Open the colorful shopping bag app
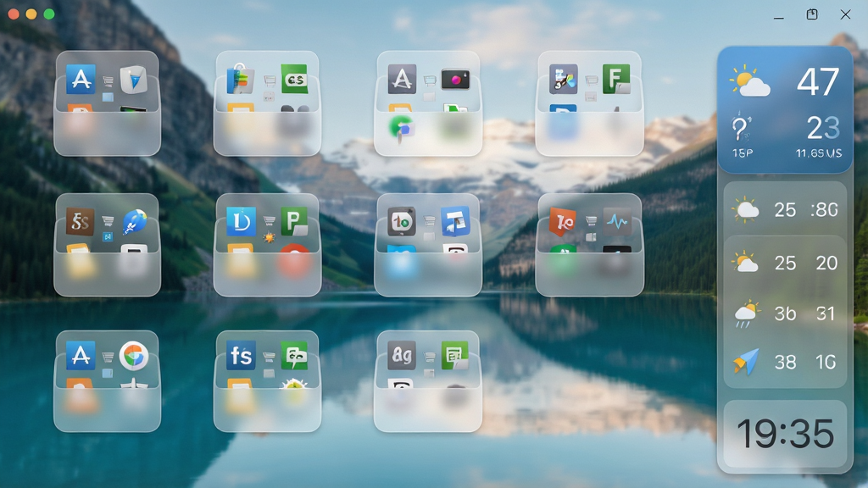Viewport: 868px width, 488px height. pos(240,79)
